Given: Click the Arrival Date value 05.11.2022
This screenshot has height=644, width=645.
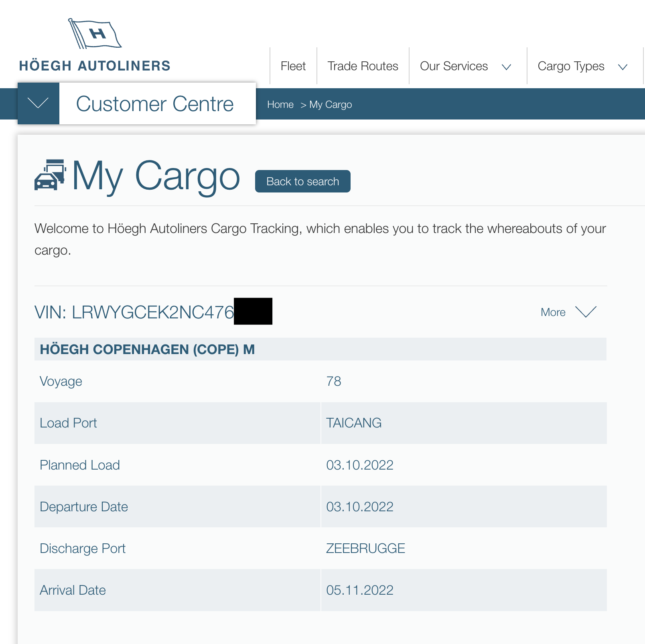Looking at the screenshot, I should 360,590.
